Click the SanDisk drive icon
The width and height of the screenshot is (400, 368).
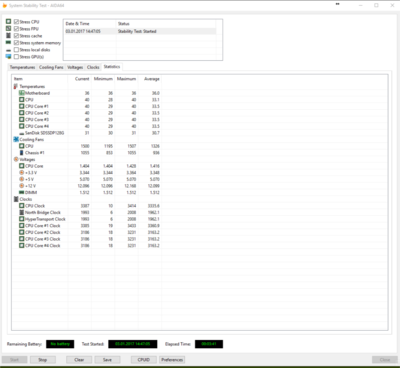coord(22,133)
